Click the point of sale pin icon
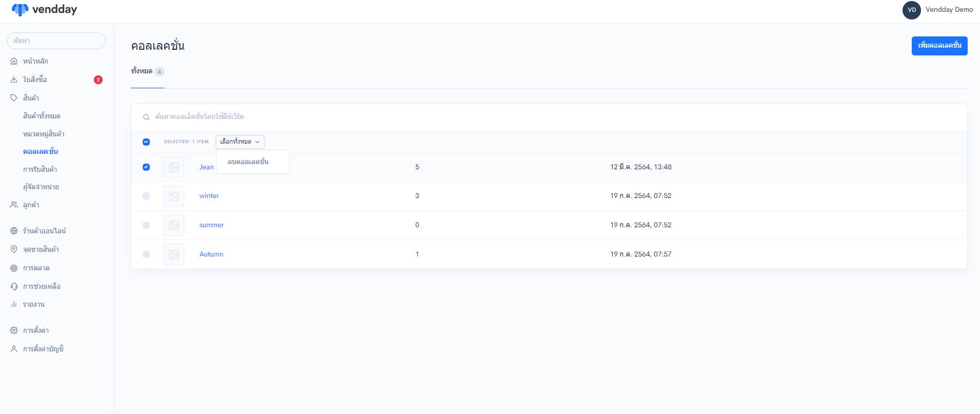This screenshot has width=980, height=414. click(14, 249)
